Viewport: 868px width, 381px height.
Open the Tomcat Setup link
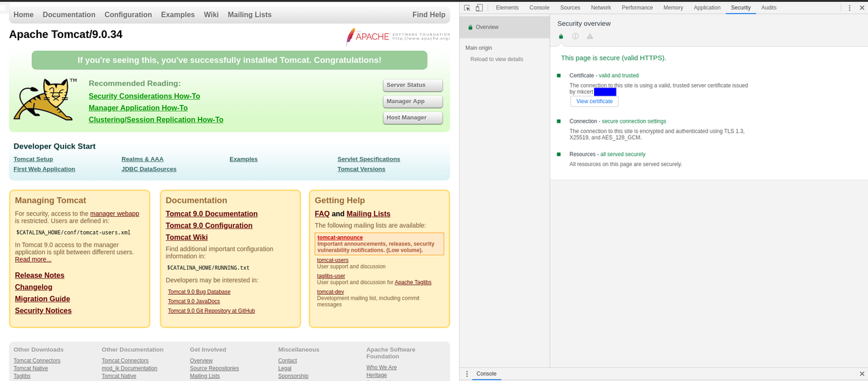[x=33, y=159]
